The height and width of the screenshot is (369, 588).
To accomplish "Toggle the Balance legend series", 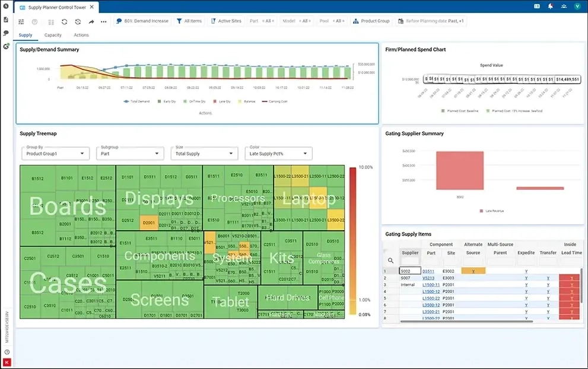I will pos(247,101).
